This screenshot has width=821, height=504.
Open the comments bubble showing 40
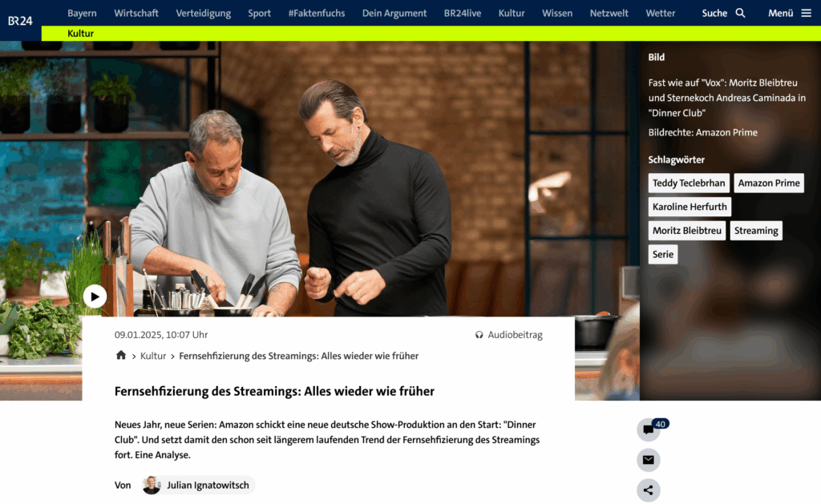point(648,429)
